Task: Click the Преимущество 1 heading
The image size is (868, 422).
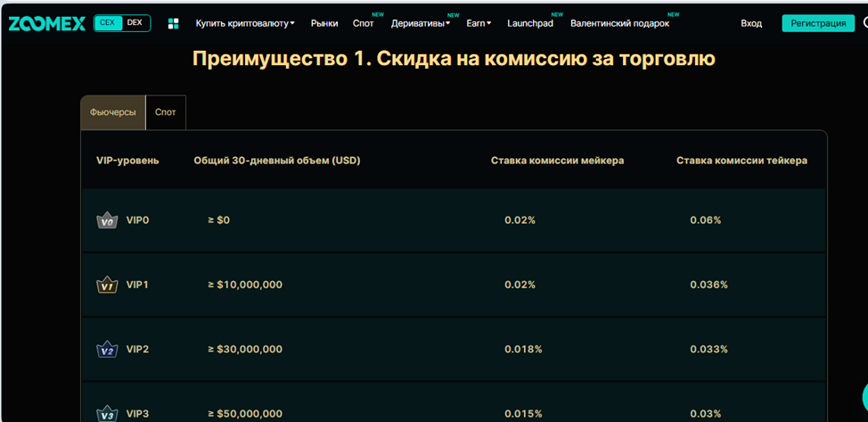Action: (454, 59)
